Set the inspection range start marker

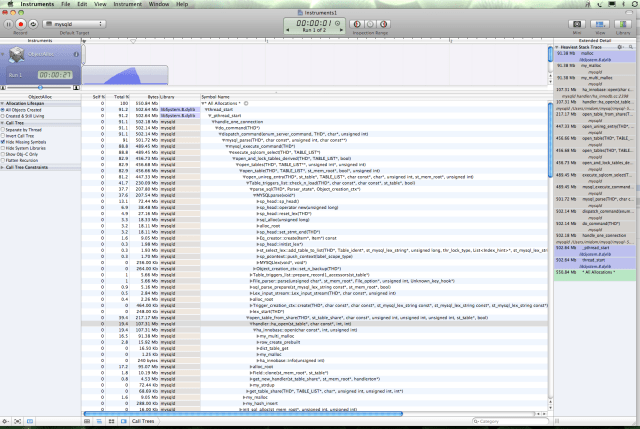coord(357,24)
